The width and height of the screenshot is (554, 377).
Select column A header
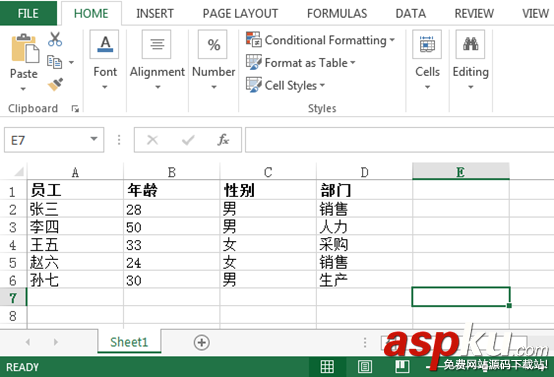75,172
